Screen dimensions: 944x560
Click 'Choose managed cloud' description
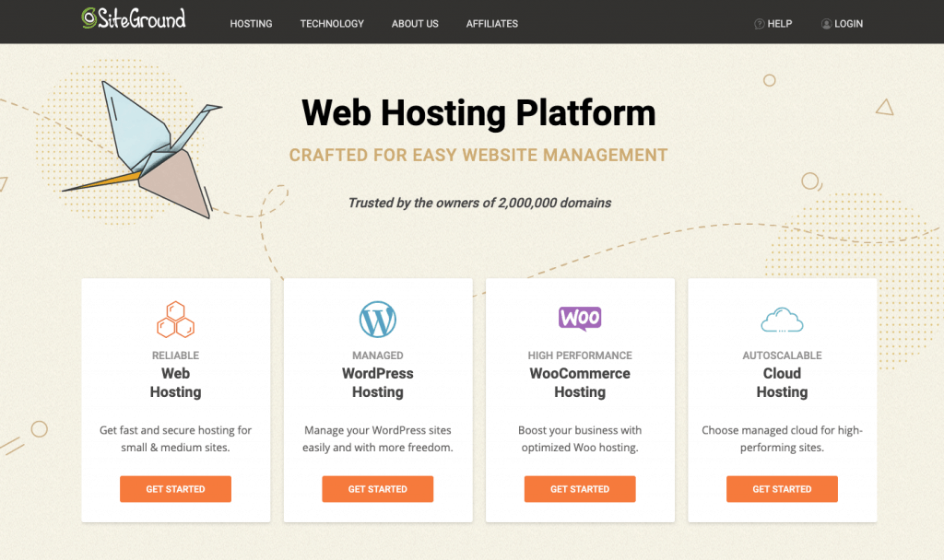click(782, 438)
